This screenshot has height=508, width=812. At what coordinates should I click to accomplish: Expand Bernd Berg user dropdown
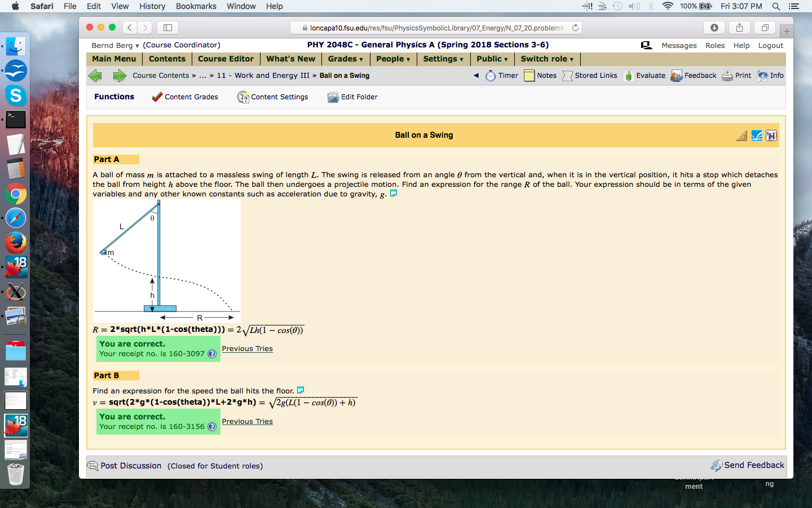pos(115,45)
